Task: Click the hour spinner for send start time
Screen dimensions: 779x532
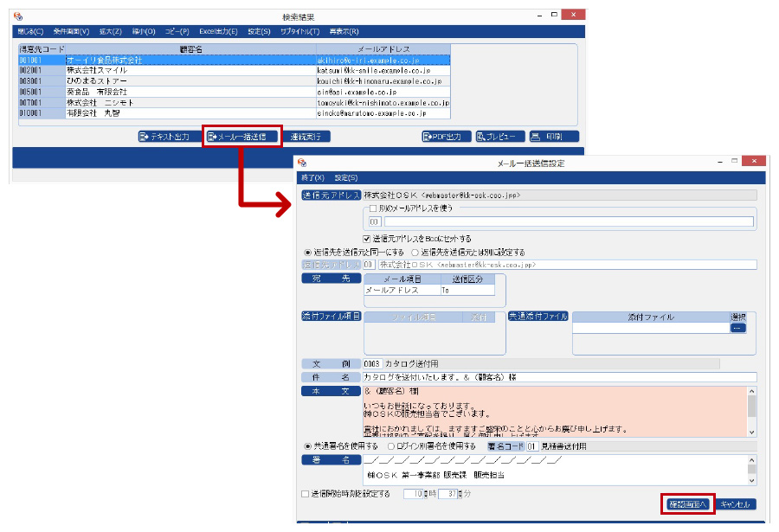Action: coord(424,494)
